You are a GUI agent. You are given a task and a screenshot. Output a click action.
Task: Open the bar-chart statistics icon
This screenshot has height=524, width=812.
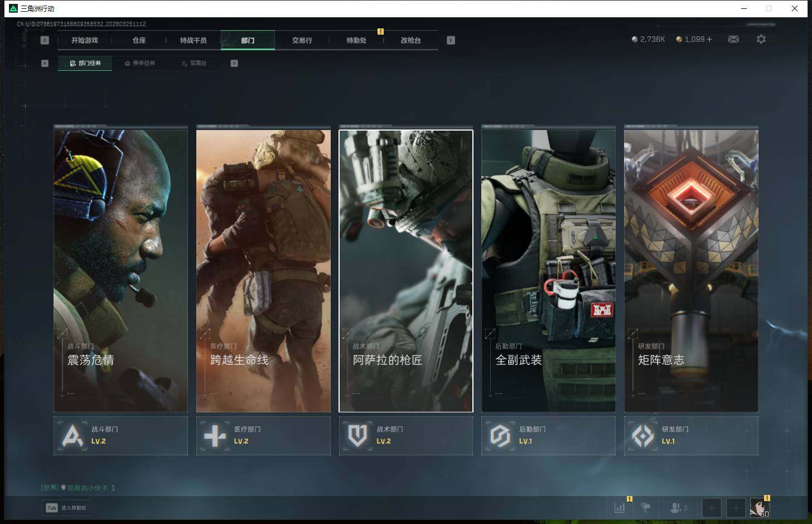(620, 508)
